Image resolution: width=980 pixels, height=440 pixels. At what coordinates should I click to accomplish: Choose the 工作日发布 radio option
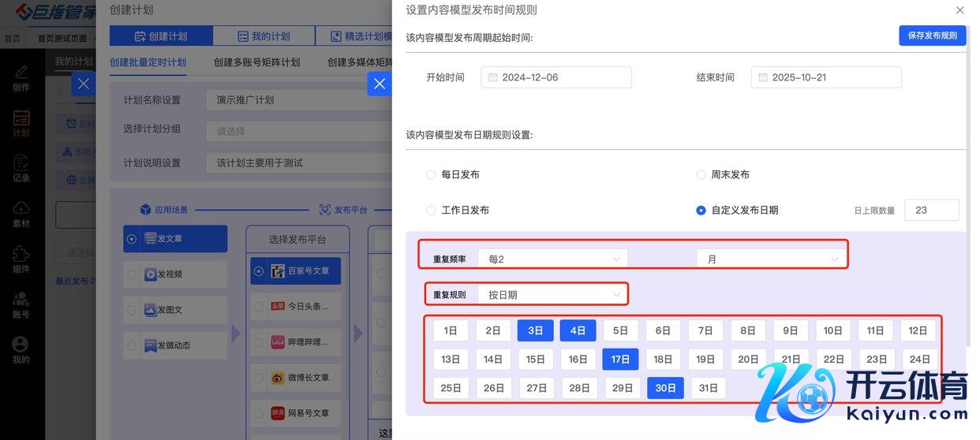point(431,211)
